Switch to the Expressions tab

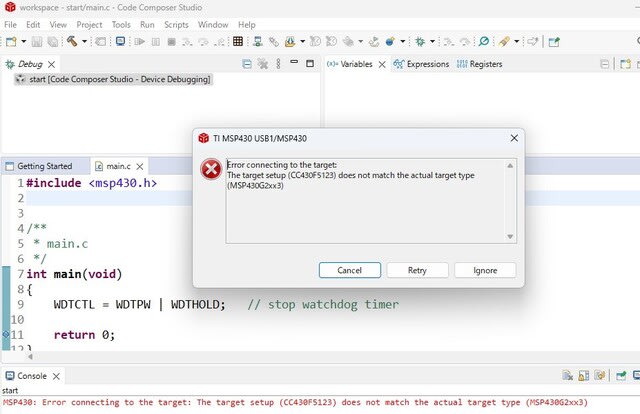pyautogui.click(x=421, y=64)
